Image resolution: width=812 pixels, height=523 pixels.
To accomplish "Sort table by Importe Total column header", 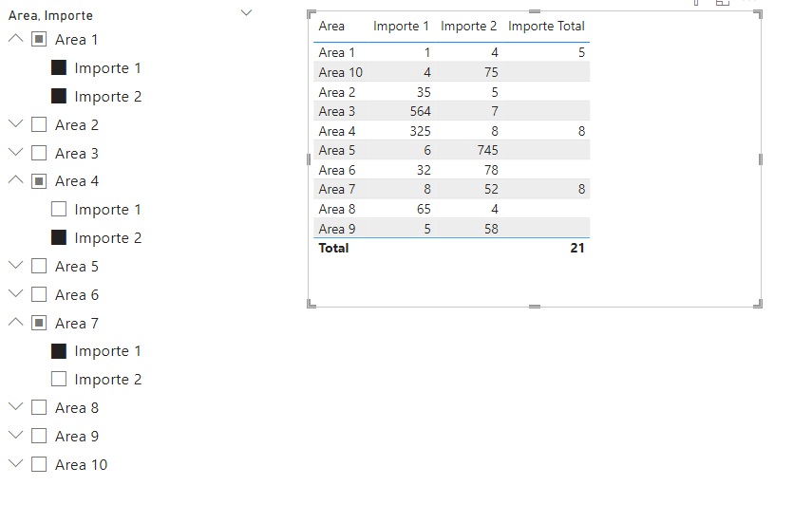I will click(546, 26).
